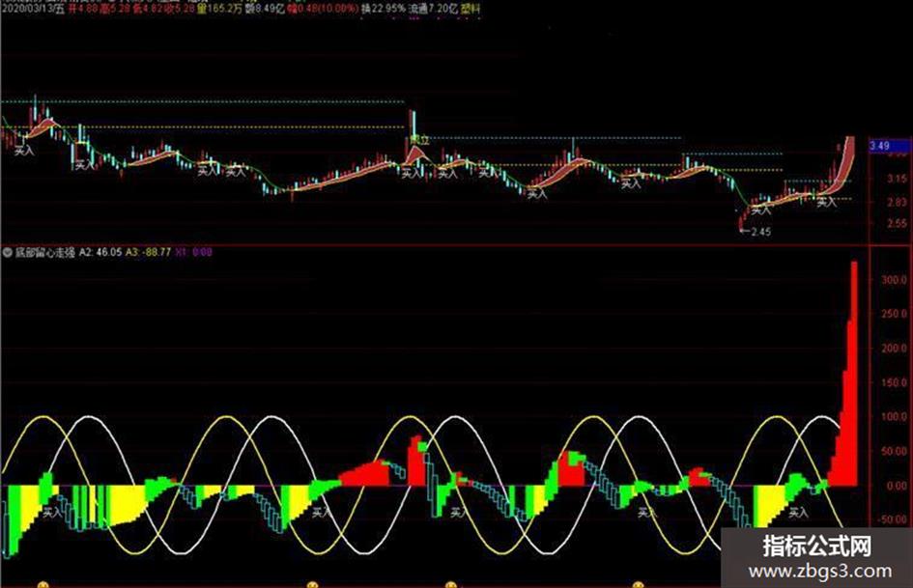Click the 买入 signal next to the 2.45 low
The height and width of the screenshot is (588, 913).
pos(760,210)
